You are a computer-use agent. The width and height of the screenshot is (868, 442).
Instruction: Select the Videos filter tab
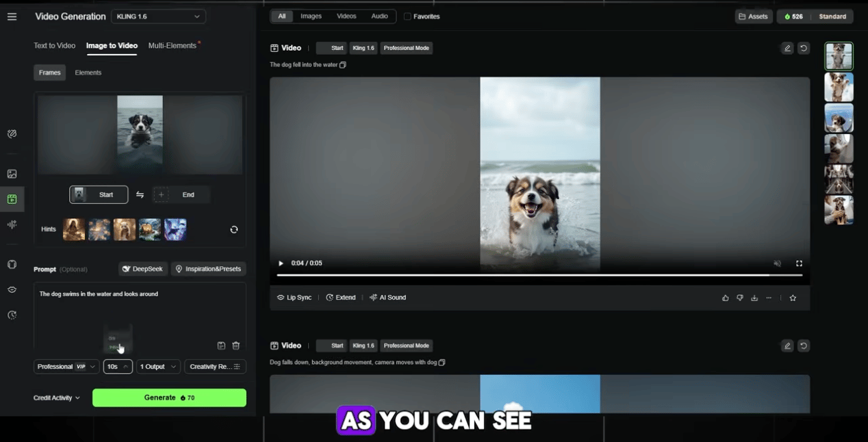coord(346,16)
